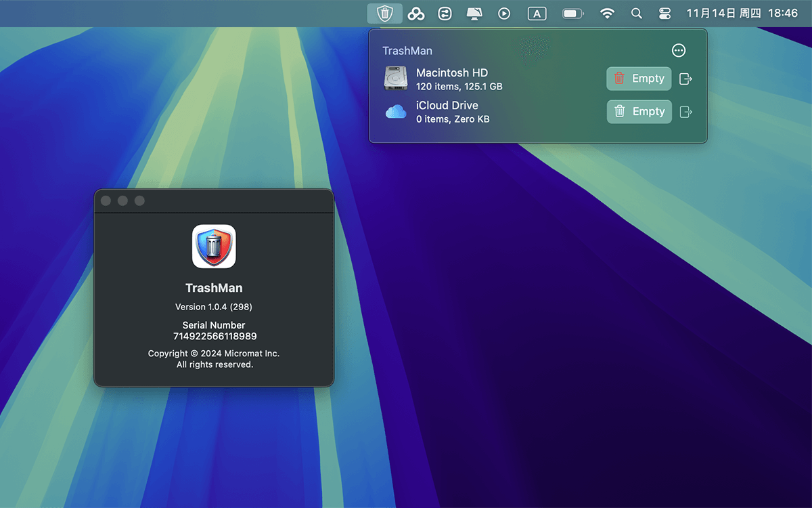Screen dimensions: 812x508
Task: Select the iCloud Drive cloud icon
Action: [396, 112]
